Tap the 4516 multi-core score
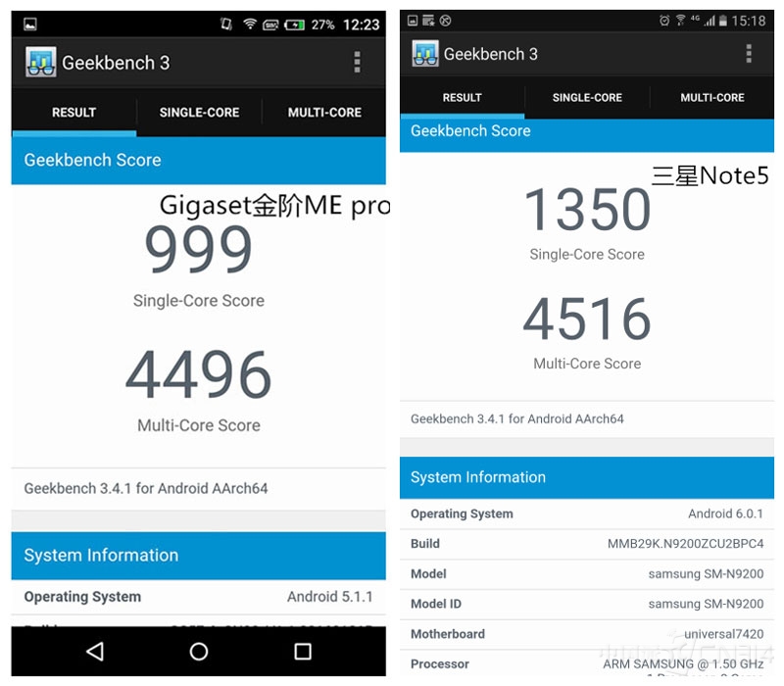The image size is (784, 686). [x=587, y=318]
